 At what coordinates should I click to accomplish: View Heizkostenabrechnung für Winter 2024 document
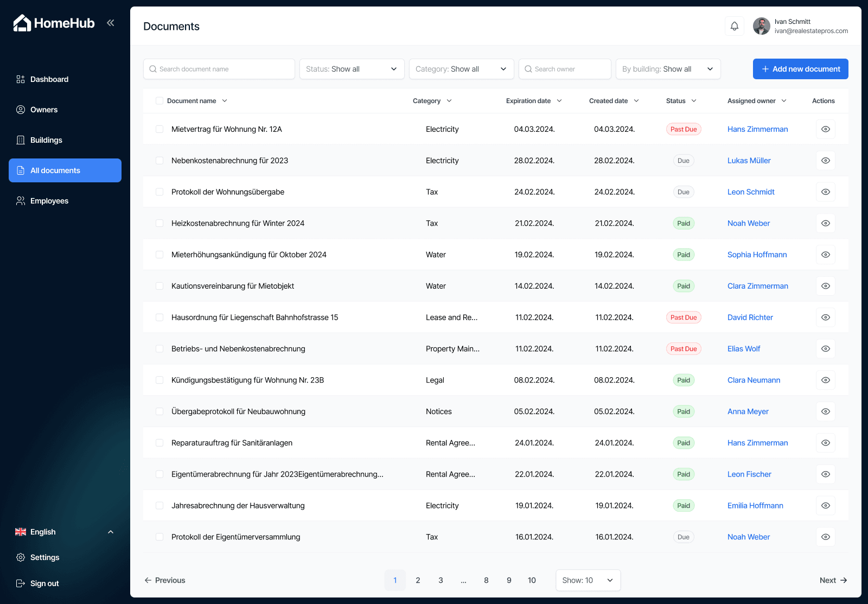pyautogui.click(x=826, y=224)
